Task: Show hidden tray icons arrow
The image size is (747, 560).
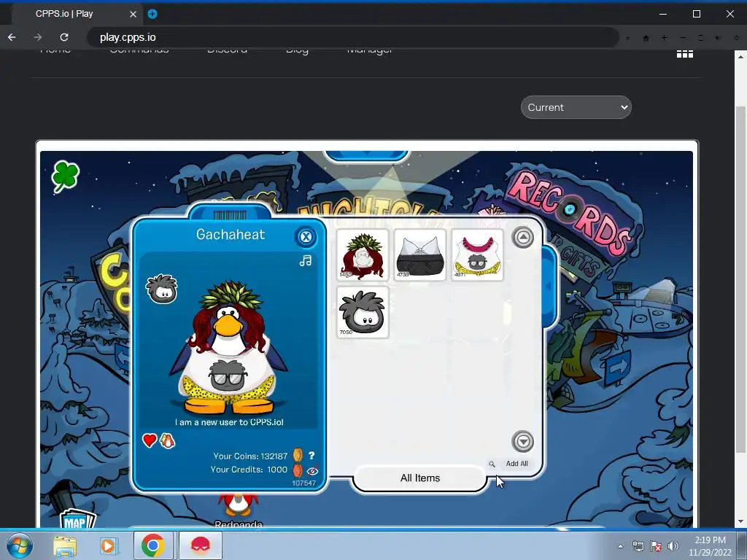Action: [620, 546]
